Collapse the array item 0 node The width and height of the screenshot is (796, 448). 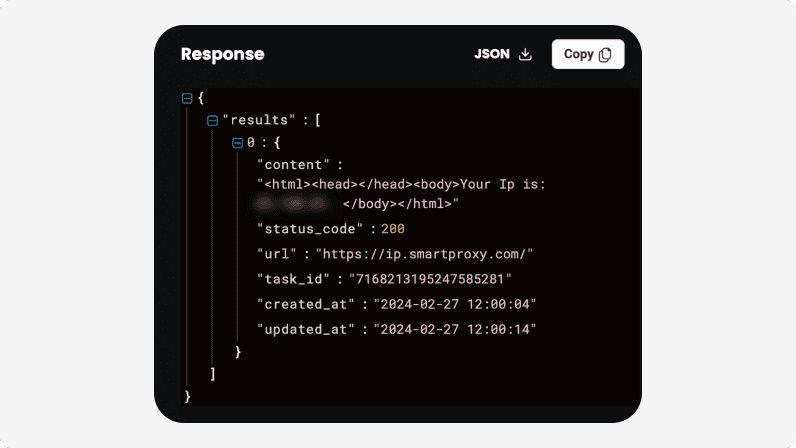[x=237, y=143]
